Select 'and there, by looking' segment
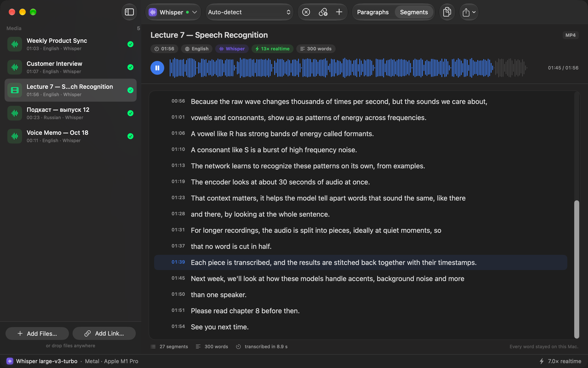Image resolution: width=588 pixels, height=368 pixels. coord(361,214)
